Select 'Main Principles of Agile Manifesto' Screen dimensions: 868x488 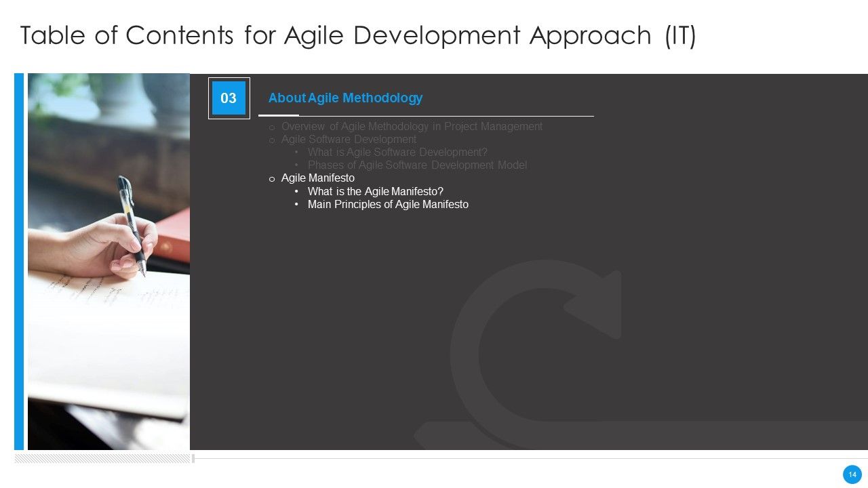point(388,204)
